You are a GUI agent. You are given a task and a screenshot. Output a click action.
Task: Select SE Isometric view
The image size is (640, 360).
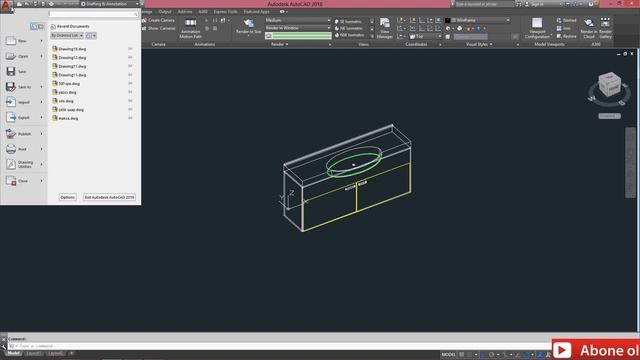click(348, 22)
